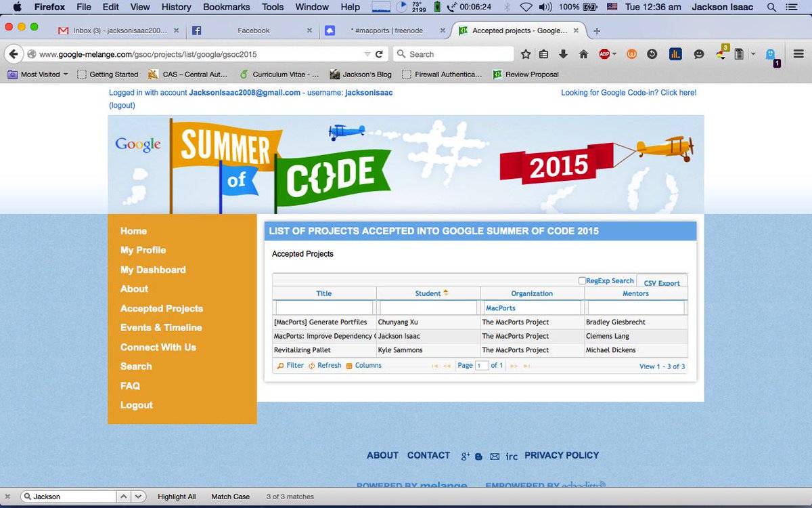
Task: Go to the Firefox home page icon
Action: 583,54
